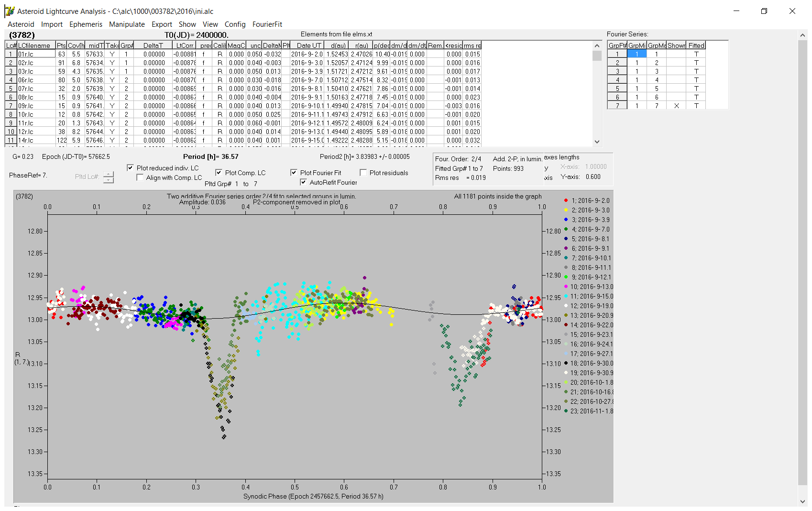Click the Fitted column header in Fourier Series

click(x=696, y=45)
